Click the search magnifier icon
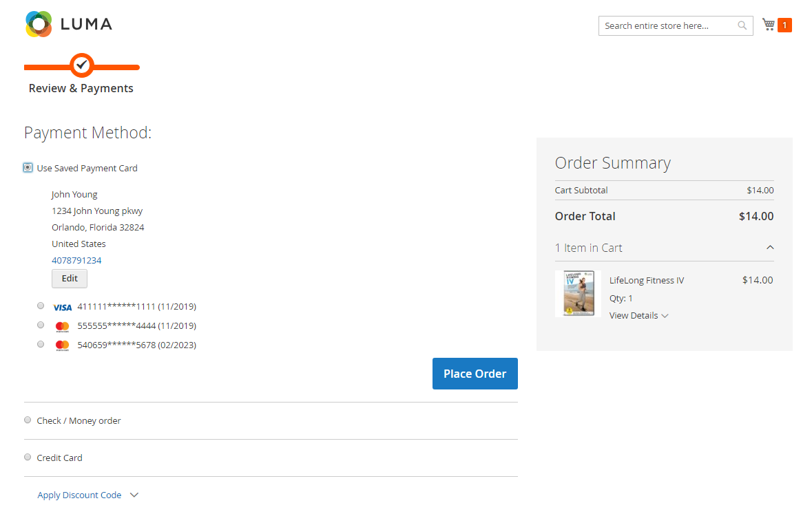This screenshot has height=514, width=812. (742, 25)
